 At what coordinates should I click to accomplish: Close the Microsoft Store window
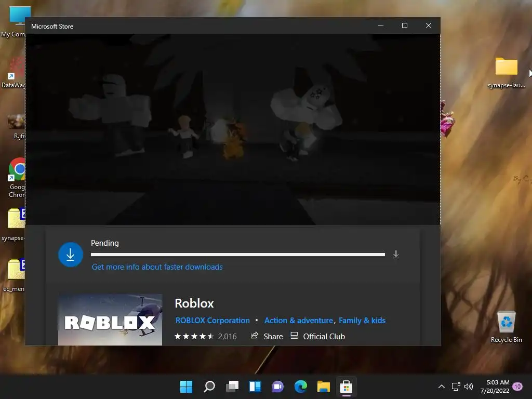coord(429,25)
